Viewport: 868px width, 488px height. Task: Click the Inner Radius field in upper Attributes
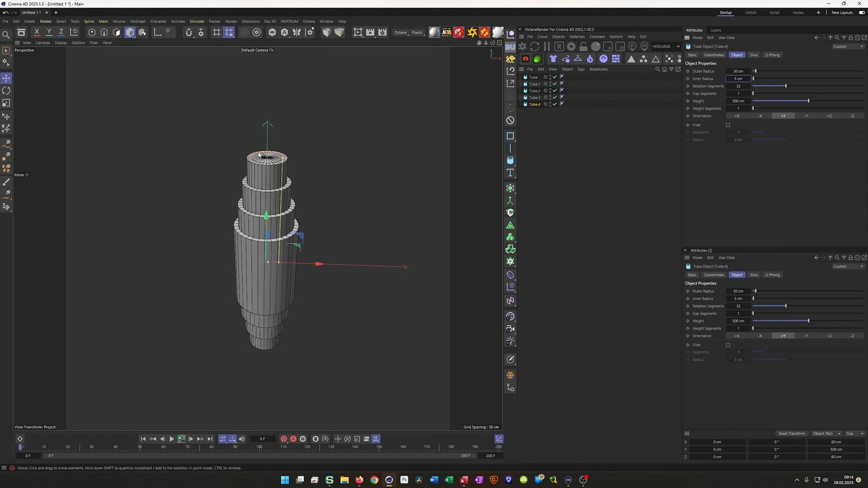738,79
